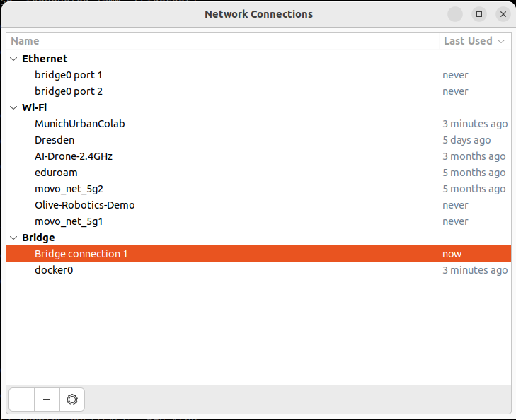Collapse the Bridge group arrow
The image size is (516, 420).
coord(14,238)
